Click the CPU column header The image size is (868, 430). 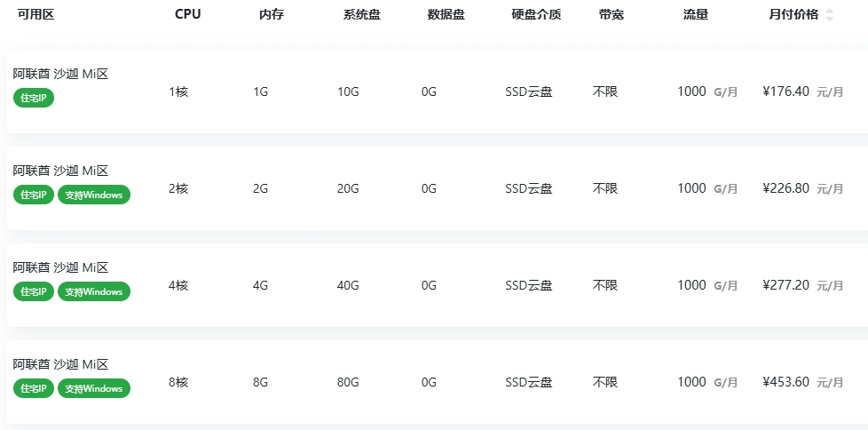[x=187, y=15]
